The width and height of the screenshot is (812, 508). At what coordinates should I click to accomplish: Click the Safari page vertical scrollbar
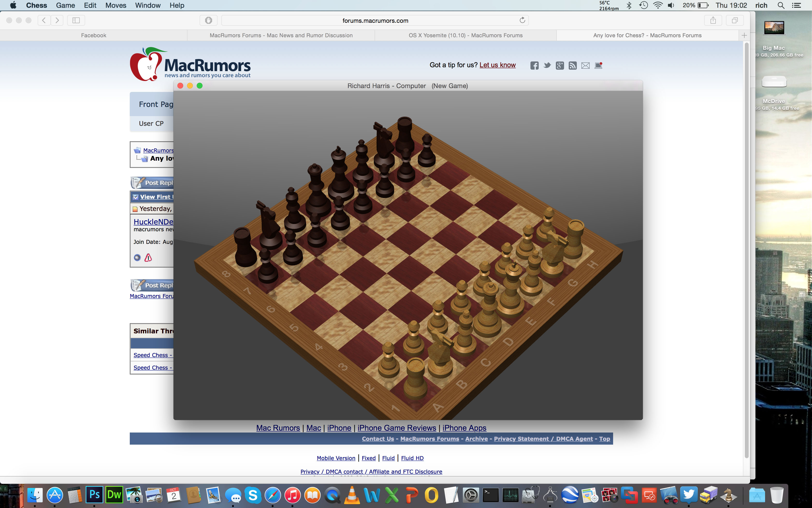click(x=746, y=250)
